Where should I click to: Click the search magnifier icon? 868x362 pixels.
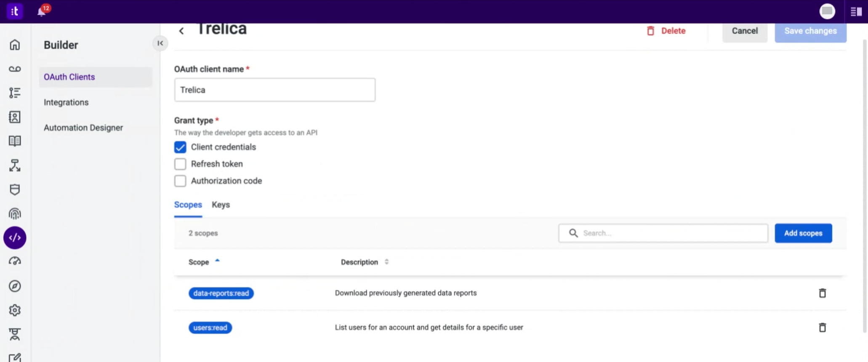[573, 233]
